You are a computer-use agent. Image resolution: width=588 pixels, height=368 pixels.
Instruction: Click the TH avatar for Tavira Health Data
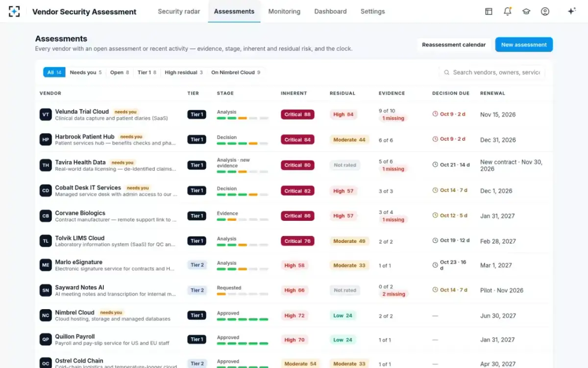point(46,165)
